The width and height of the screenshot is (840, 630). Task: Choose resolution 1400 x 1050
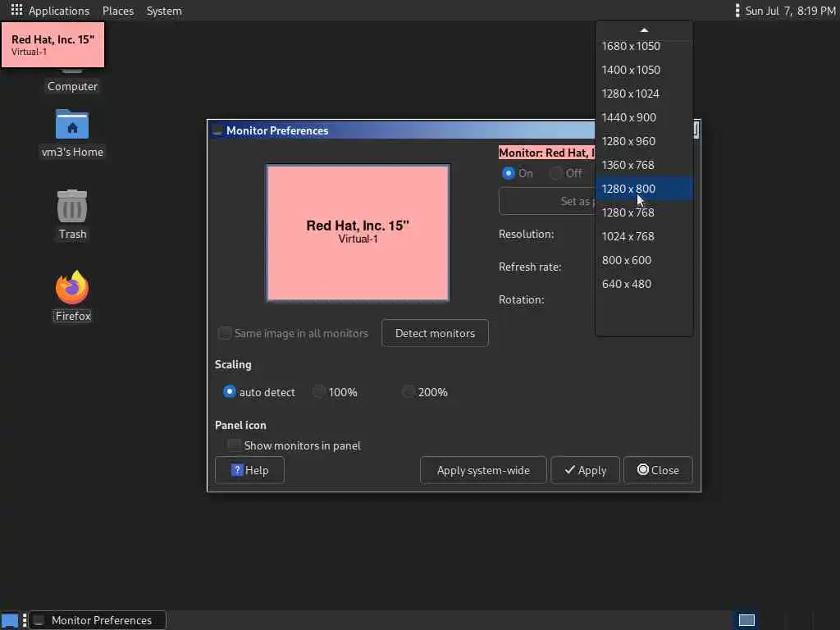[644, 70]
